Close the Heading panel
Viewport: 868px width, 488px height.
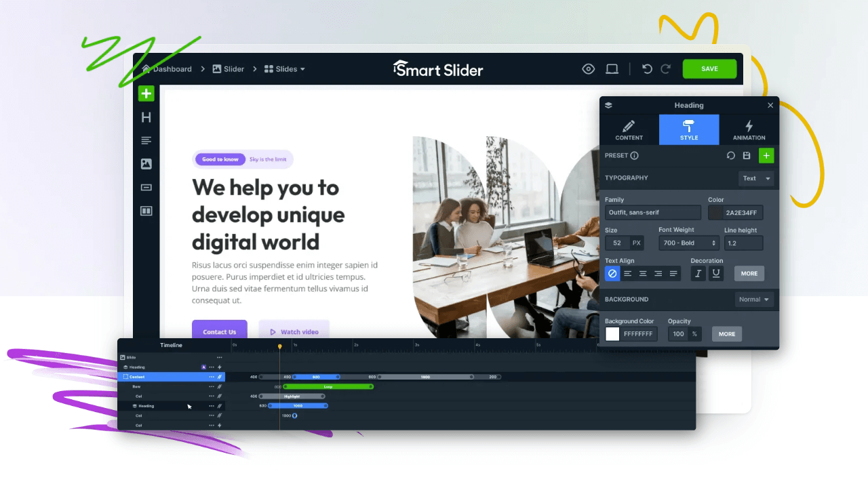point(770,105)
